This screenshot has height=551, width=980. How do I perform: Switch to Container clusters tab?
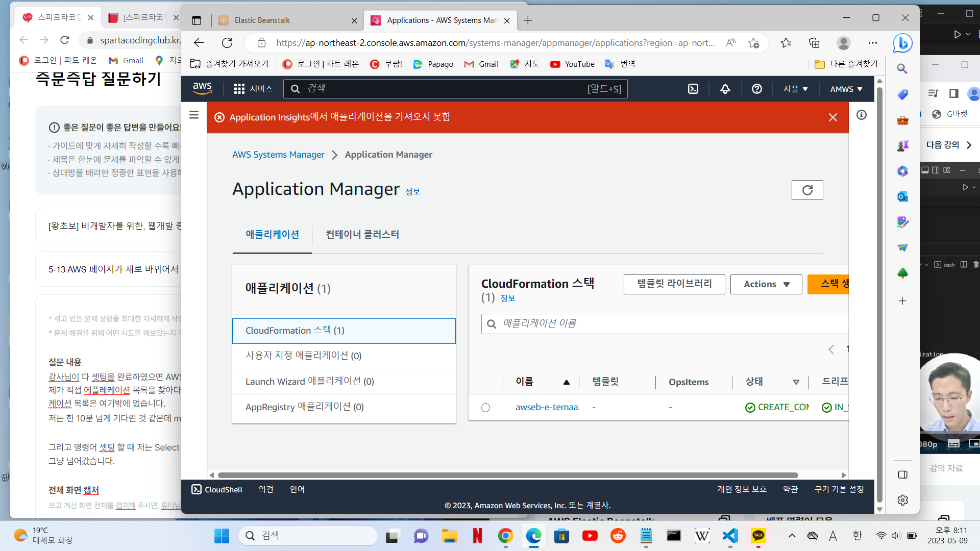coord(362,235)
